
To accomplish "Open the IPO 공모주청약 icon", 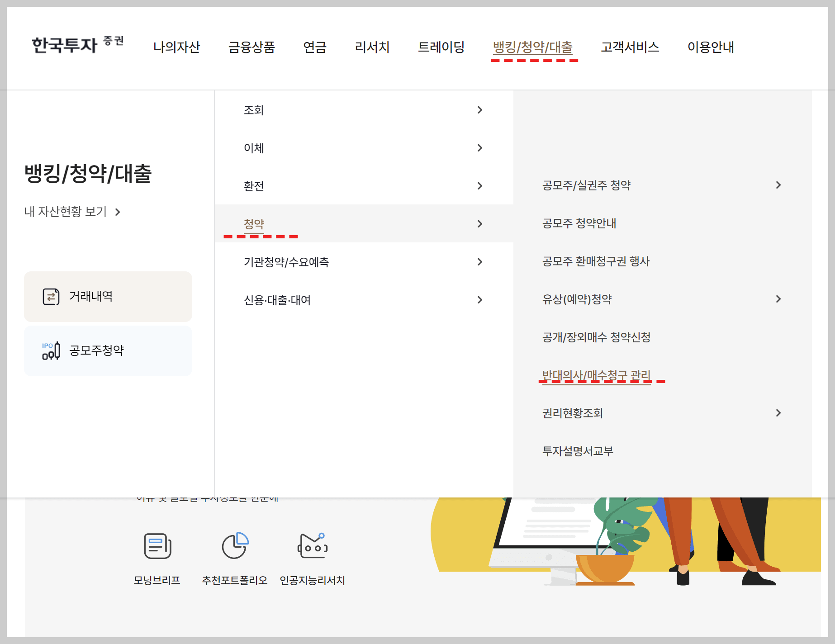I will point(51,350).
